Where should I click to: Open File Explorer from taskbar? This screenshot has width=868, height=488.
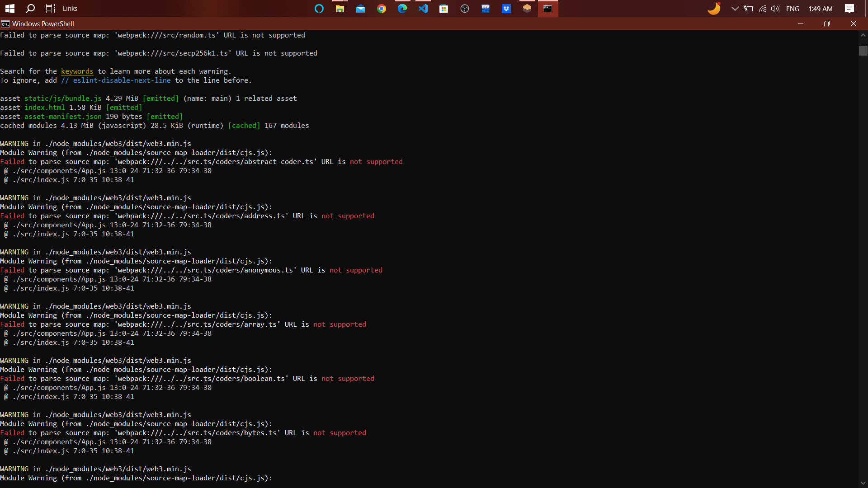pyautogui.click(x=340, y=9)
